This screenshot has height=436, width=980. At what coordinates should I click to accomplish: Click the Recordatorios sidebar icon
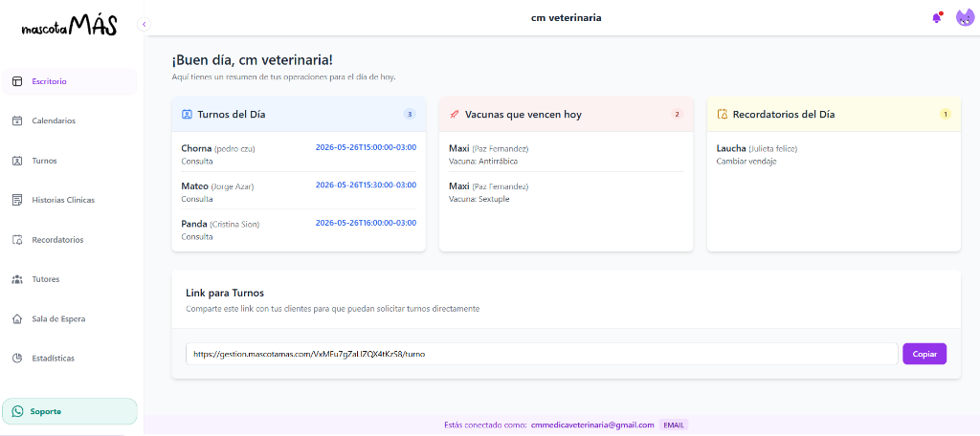(x=17, y=240)
